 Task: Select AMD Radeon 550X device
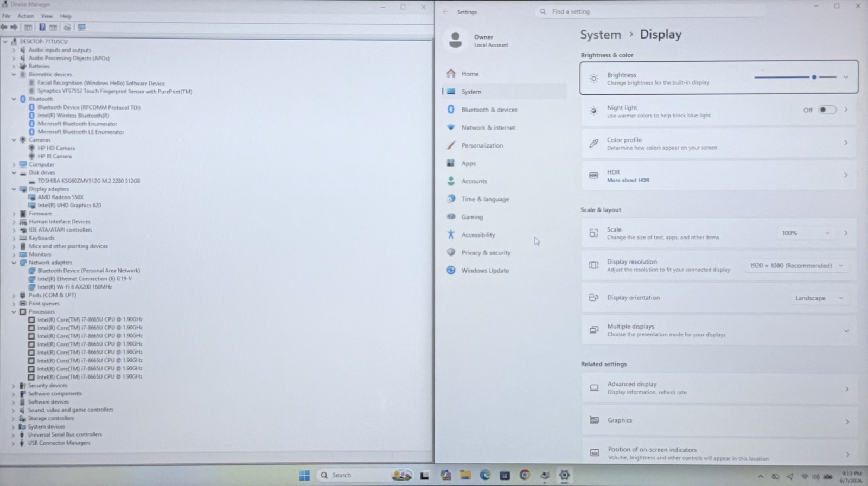pyautogui.click(x=60, y=197)
